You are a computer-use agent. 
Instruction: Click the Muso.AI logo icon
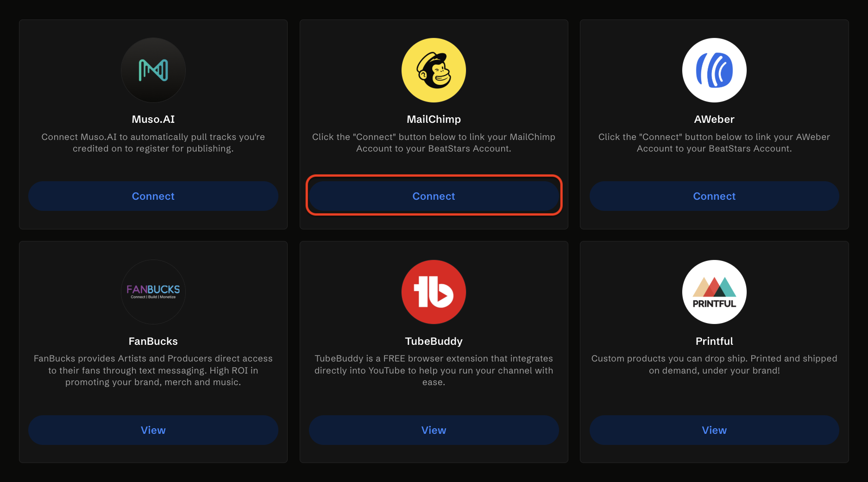(x=153, y=70)
